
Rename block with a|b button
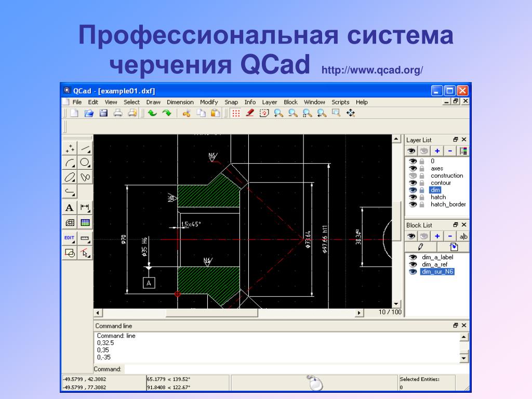463,236
